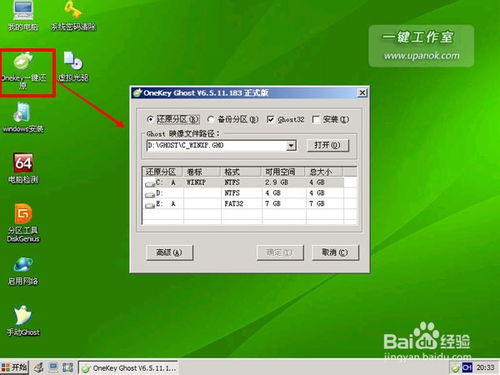The height and width of the screenshot is (375, 500).
Task: Click the 打开 button
Action: [x=327, y=145]
